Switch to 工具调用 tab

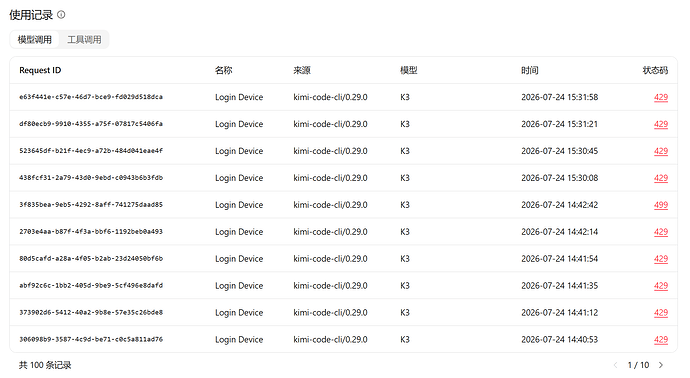(84, 40)
